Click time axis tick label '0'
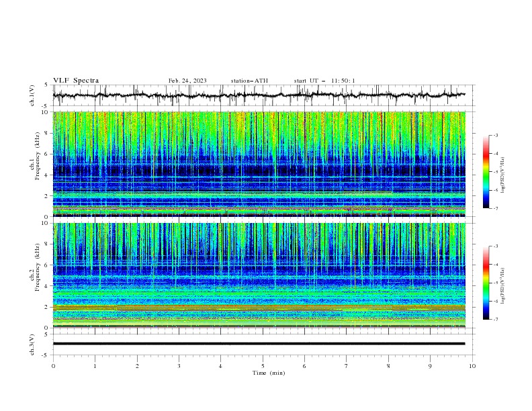The image size is (532, 411). pyautogui.click(x=53, y=366)
